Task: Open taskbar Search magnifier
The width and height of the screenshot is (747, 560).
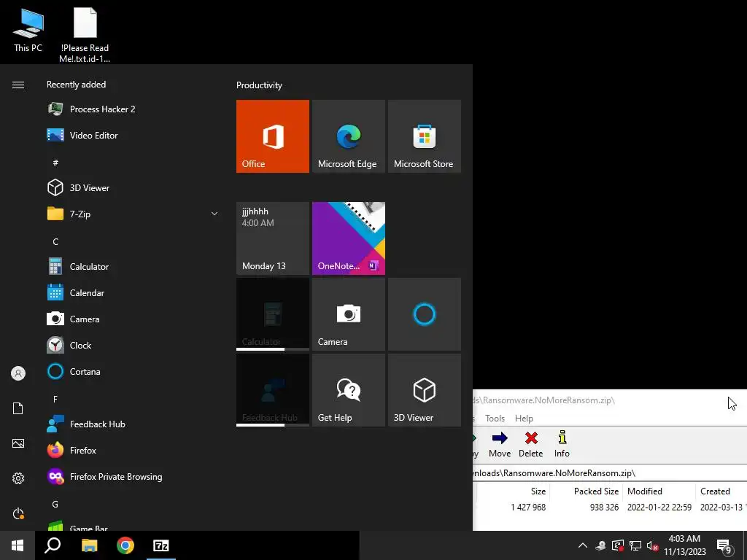Action: click(x=53, y=545)
